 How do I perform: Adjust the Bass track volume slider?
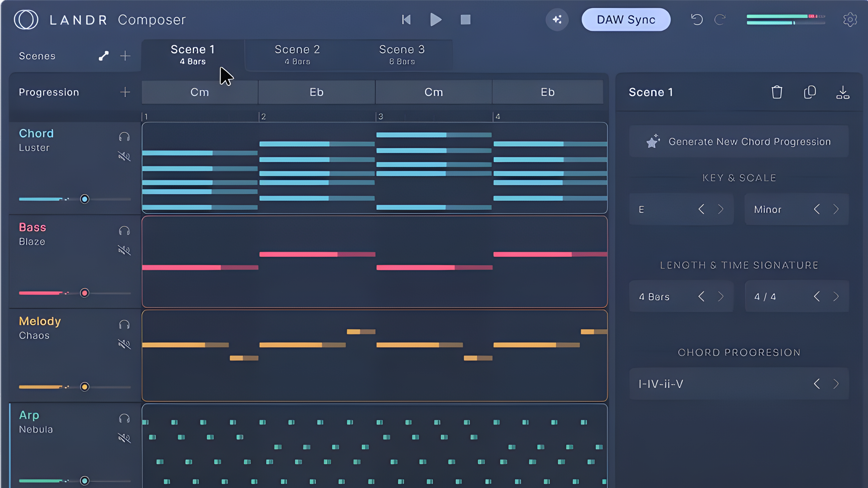[85, 293]
